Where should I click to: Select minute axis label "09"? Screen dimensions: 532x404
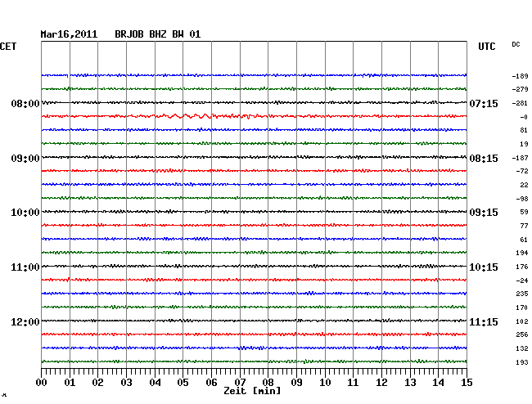coord(296,383)
